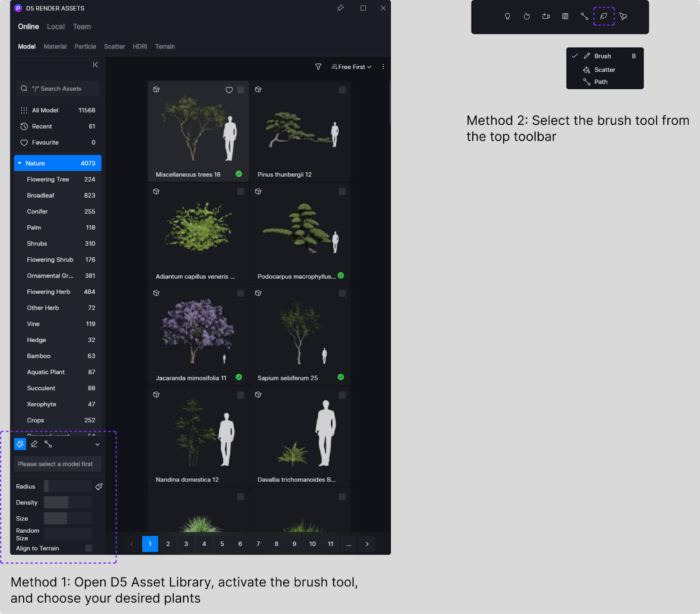
Task: Add Miscellaneous trees 16 to favourites
Action: [229, 90]
